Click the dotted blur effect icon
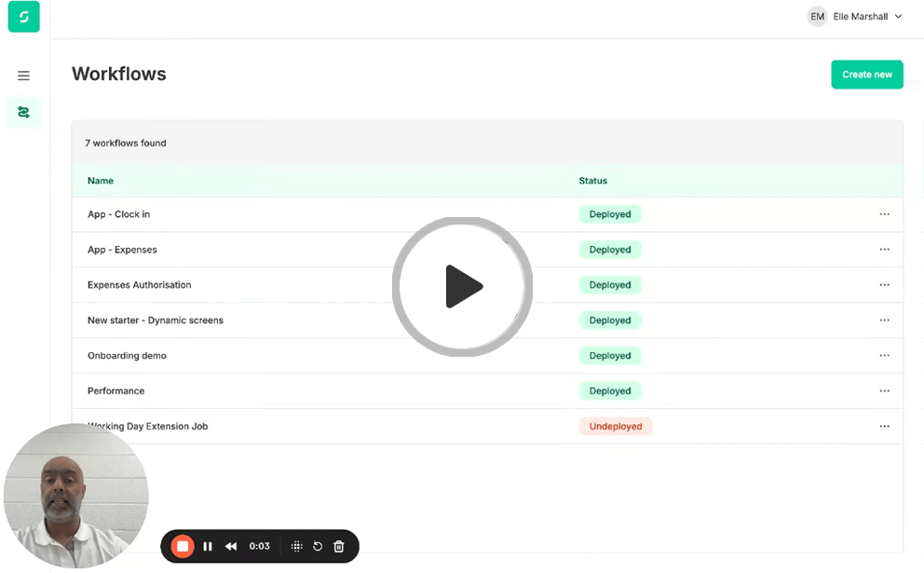Viewport: 924px width, 573px height. [x=296, y=547]
